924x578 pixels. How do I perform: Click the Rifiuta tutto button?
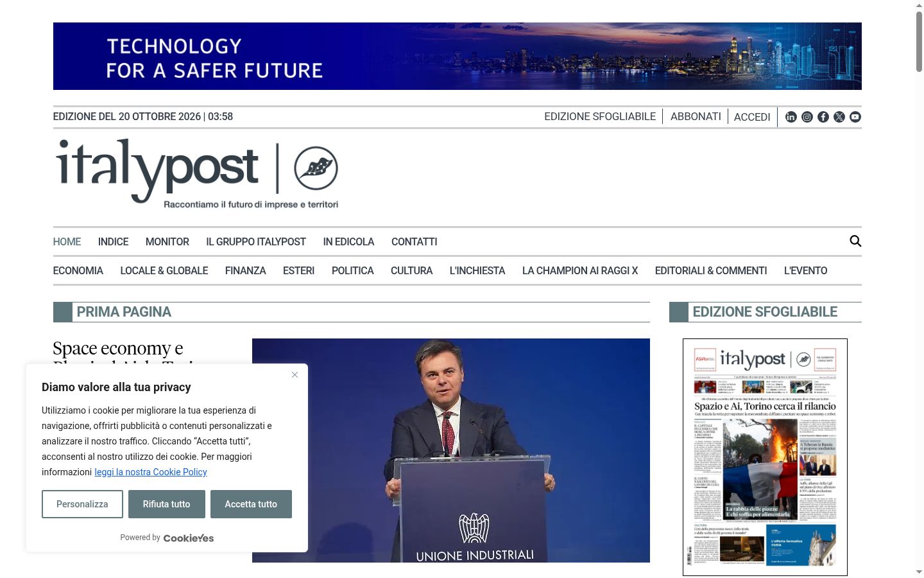166,504
